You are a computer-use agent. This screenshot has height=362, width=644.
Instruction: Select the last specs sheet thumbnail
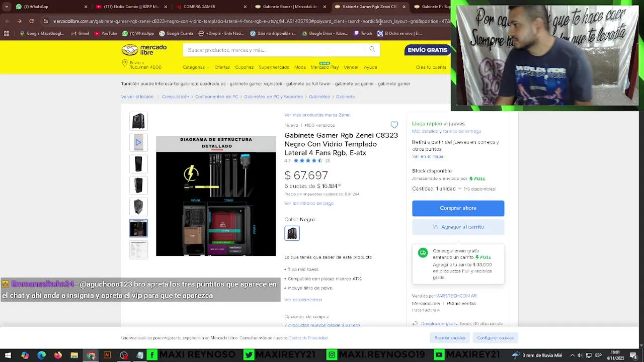point(138,250)
